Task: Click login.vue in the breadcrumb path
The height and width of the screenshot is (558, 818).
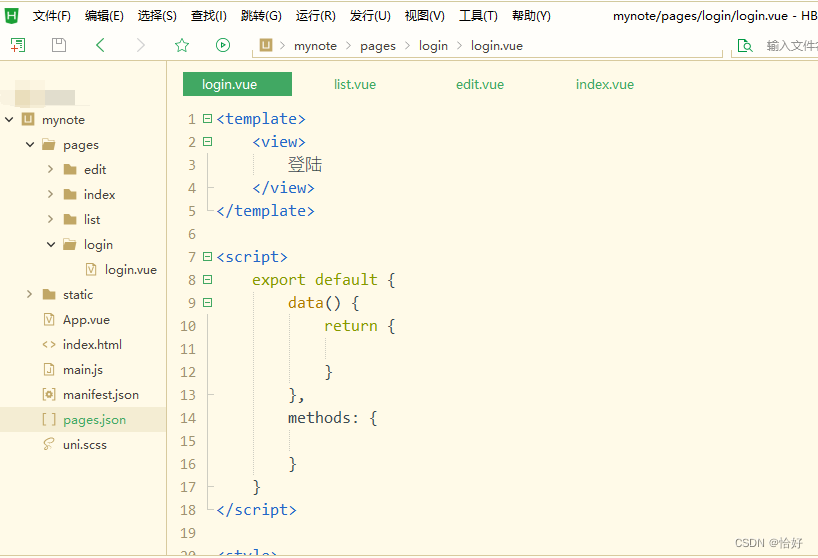Action: (497, 46)
